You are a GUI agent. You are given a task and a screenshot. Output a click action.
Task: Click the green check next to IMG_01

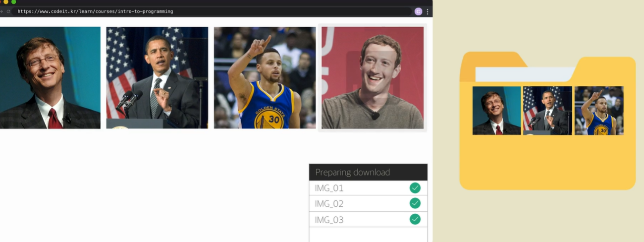coord(415,188)
